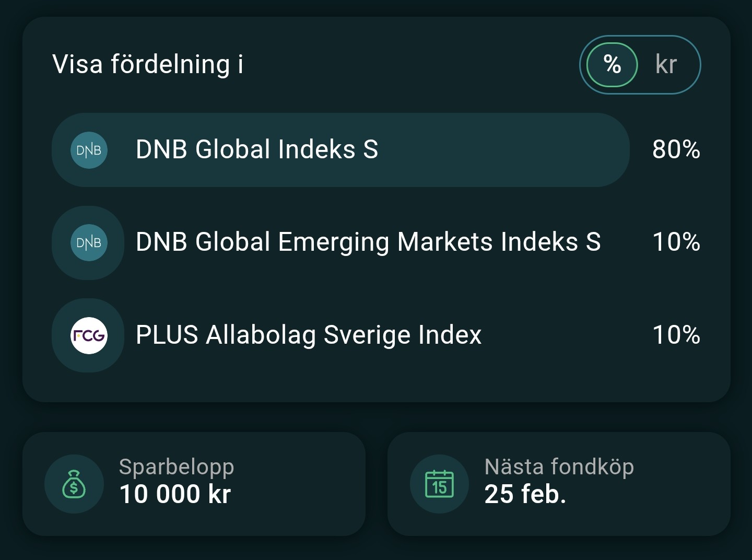This screenshot has width=752, height=560.
Task: Open DNB Global Emerging Markets Indeks S name
Action: coord(368,242)
